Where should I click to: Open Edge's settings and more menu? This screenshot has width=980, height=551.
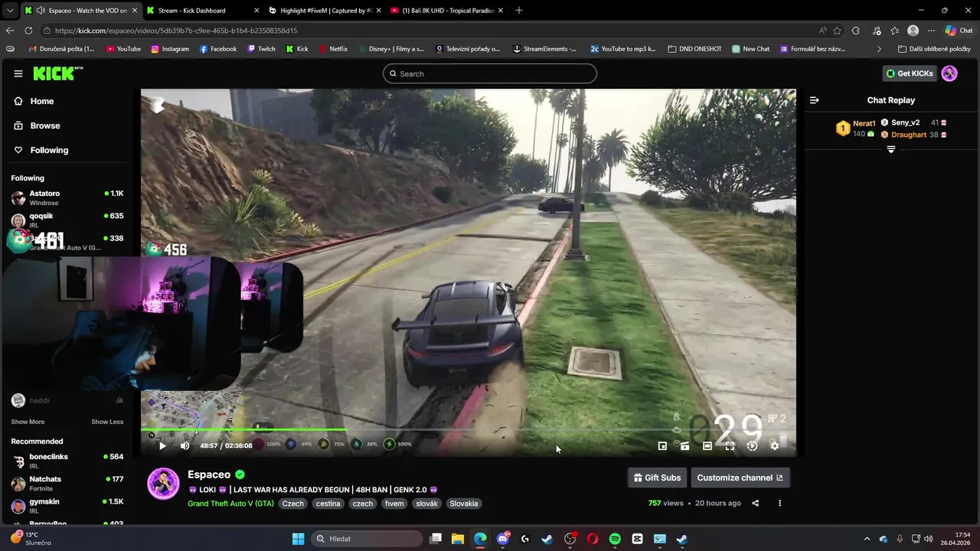[x=931, y=31]
